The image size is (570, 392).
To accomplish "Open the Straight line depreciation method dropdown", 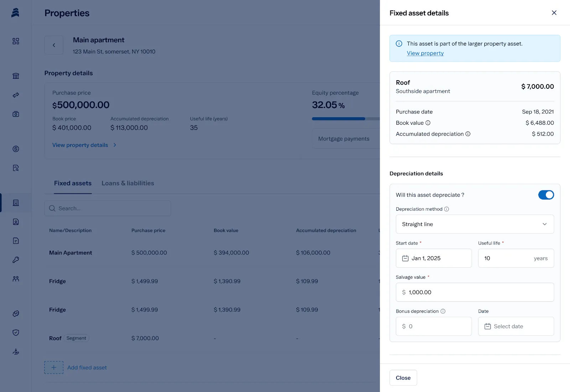I will click(x=475, y=224).
